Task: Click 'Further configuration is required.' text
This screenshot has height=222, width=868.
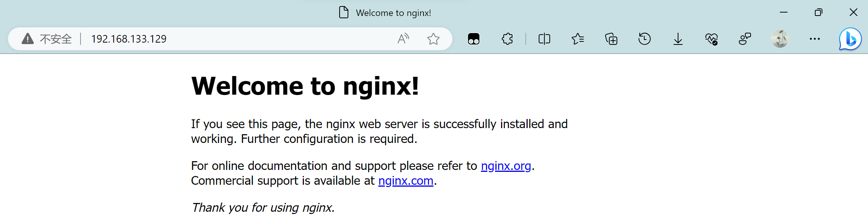Action: [x=329, y=139]
